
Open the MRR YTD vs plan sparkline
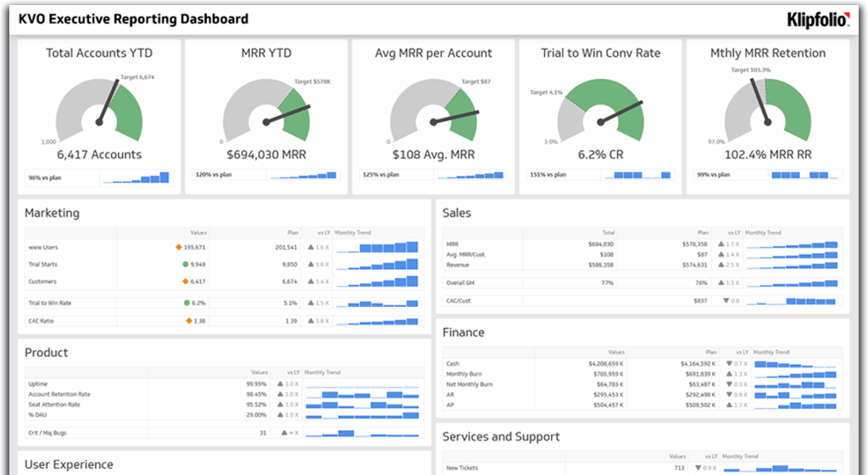coord(304,175)
